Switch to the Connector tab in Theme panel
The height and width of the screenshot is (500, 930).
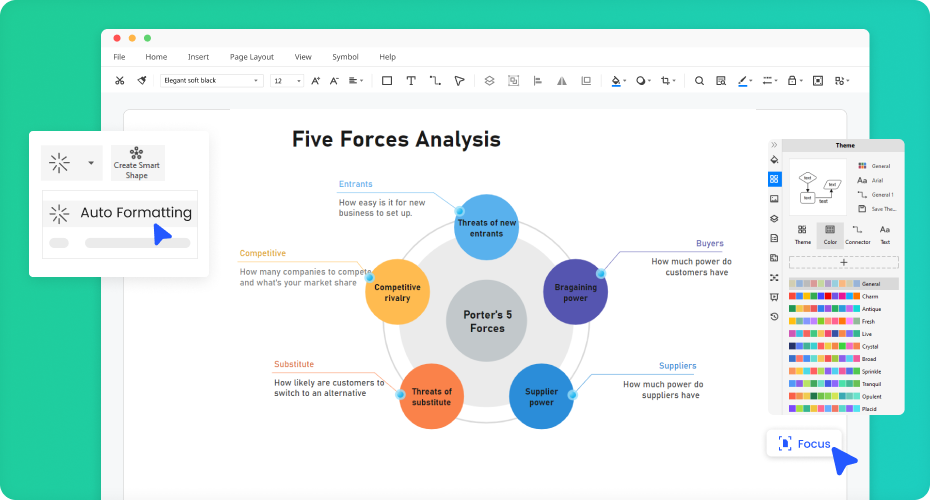857,235
